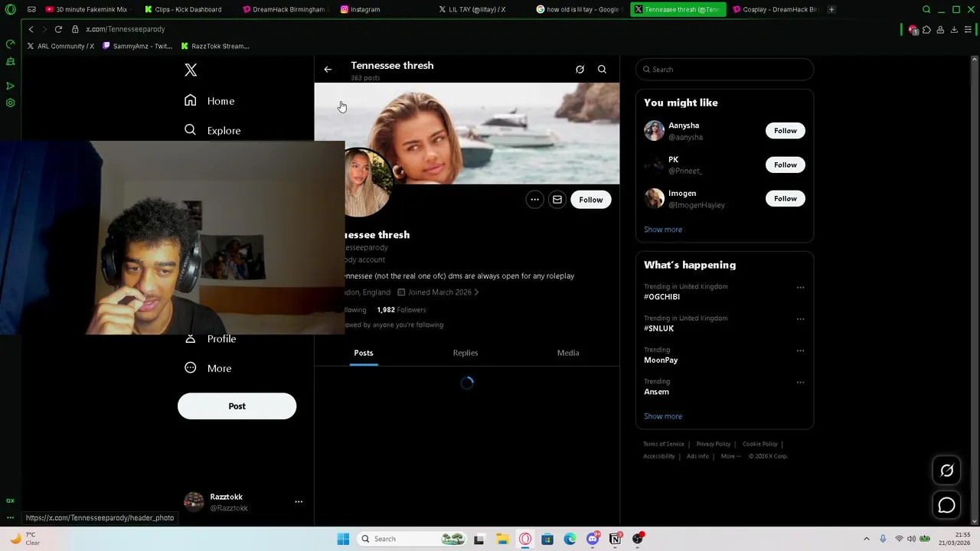Open the Home icon in sidebar
The width and height of the screenshot is (980, 551).
(x=190, y=100)
